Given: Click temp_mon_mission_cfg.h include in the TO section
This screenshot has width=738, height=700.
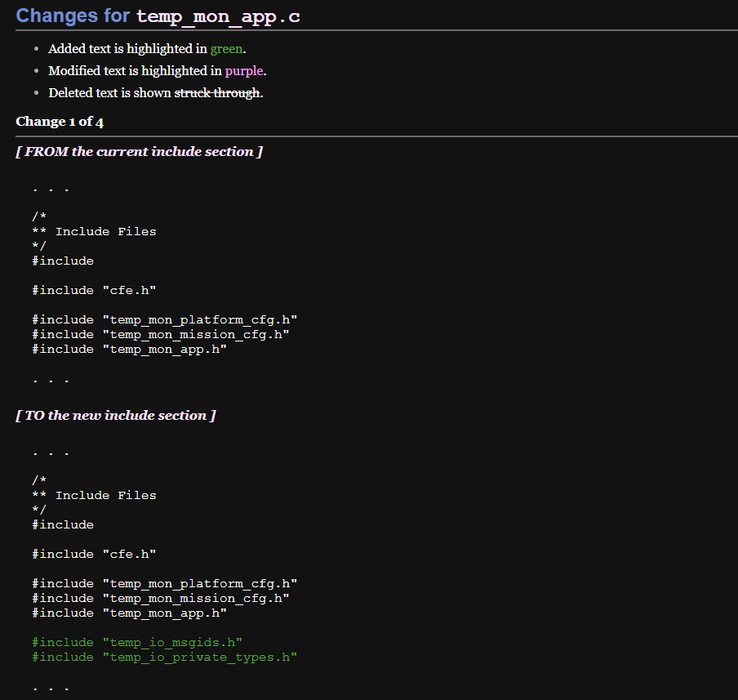Looking at the screenshot, I should click(x=160, y=599).
